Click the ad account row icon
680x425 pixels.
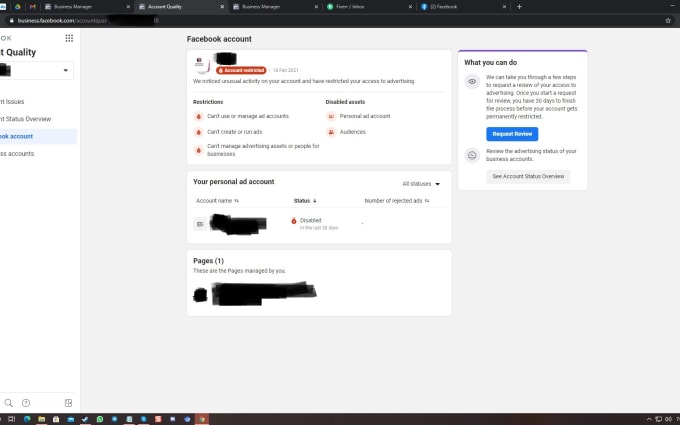[200, 224]
